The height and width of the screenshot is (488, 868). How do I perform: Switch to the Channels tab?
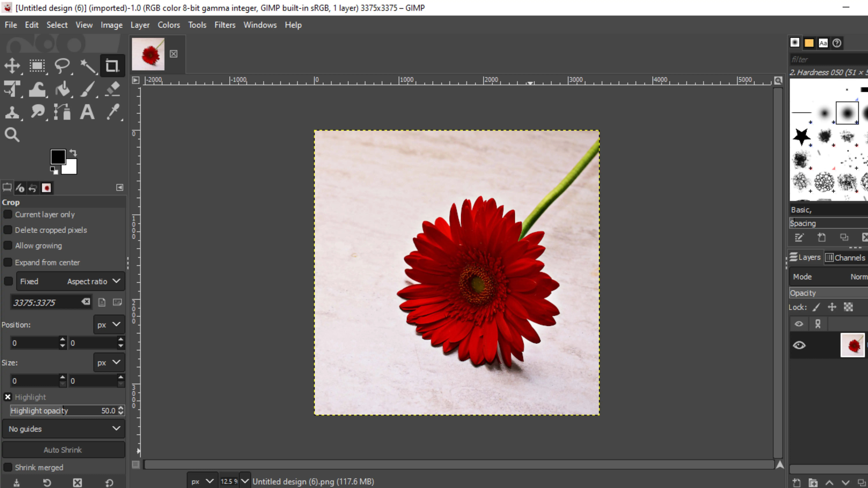tap(845, 258)
